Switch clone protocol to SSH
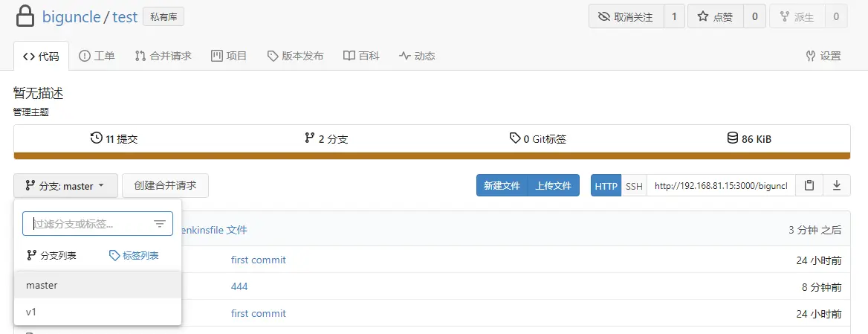The height and width of the screenshot is (334, 868). (x=634, y=186)
